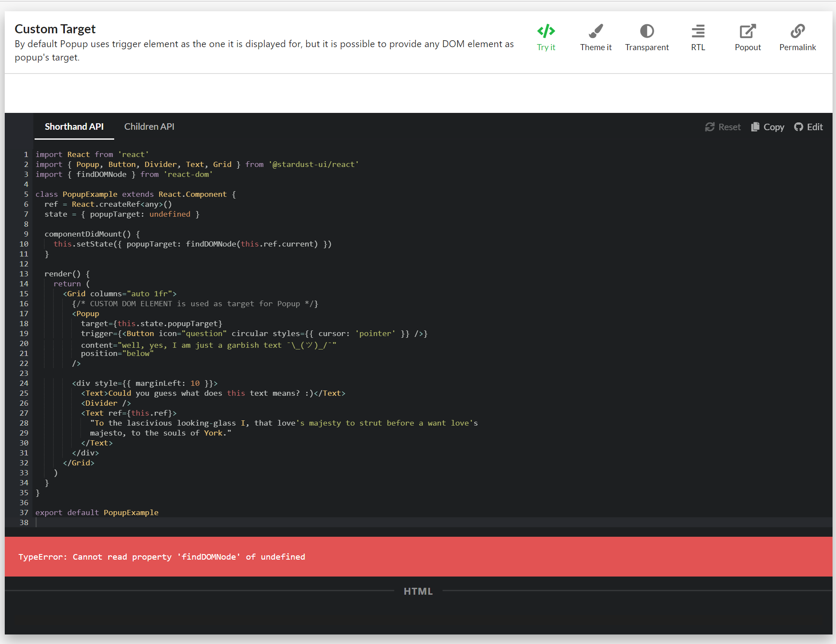Click the 'findDOMNode' import on line 3
Screen dimensions: 836x644
101,174
